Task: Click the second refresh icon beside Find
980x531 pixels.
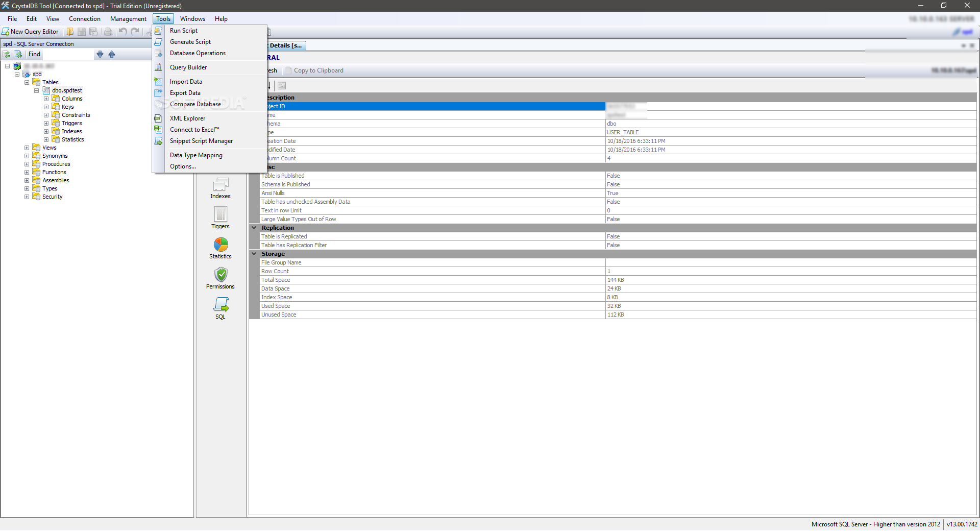Action: (x=18, y=54)
